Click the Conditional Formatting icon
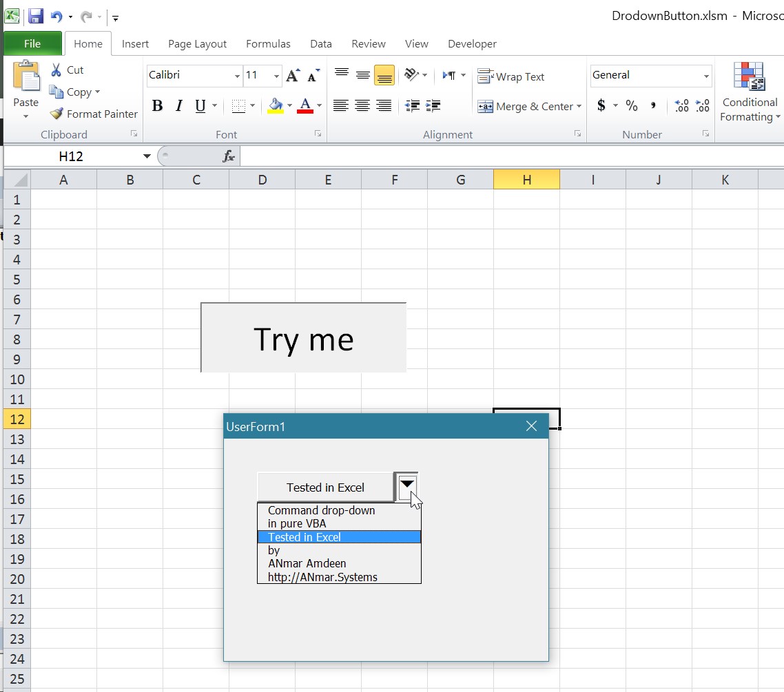Screen dimensions: 784x692 click(749, 76)
